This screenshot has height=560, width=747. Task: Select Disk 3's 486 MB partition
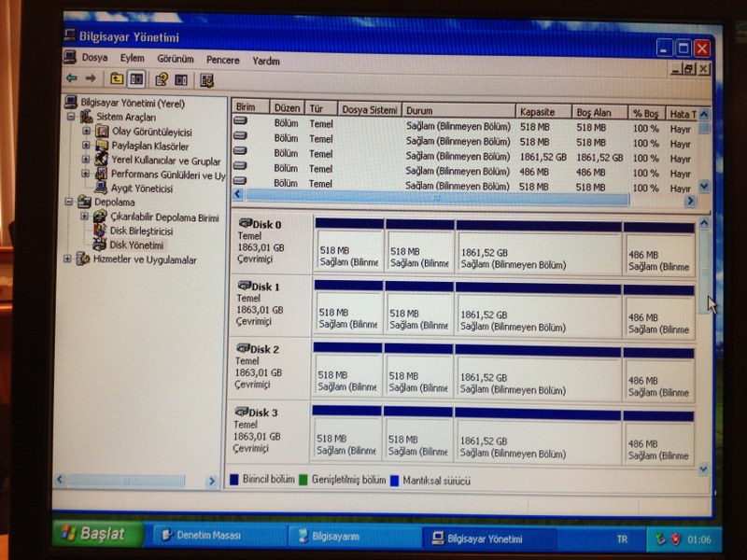(x=658, y=438)
